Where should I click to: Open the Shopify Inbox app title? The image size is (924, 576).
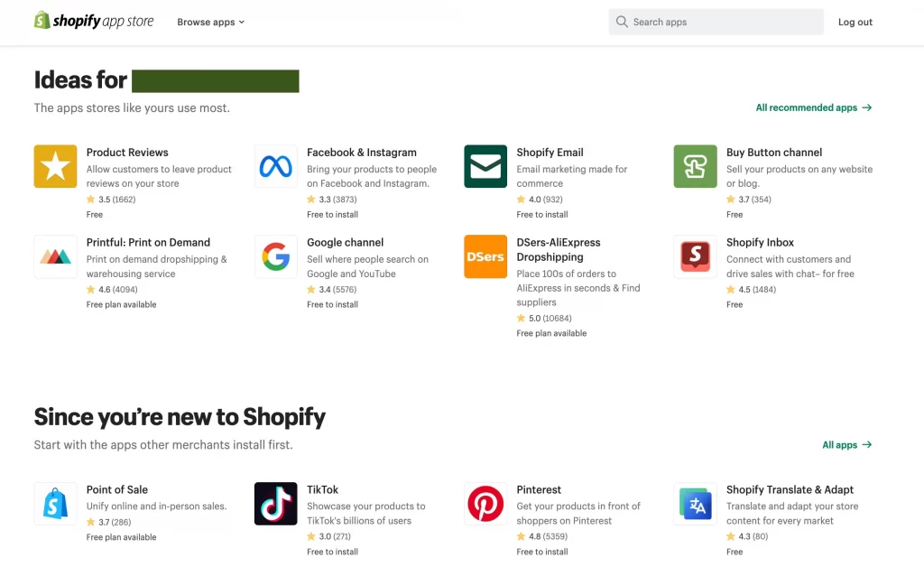coord(760,242)
